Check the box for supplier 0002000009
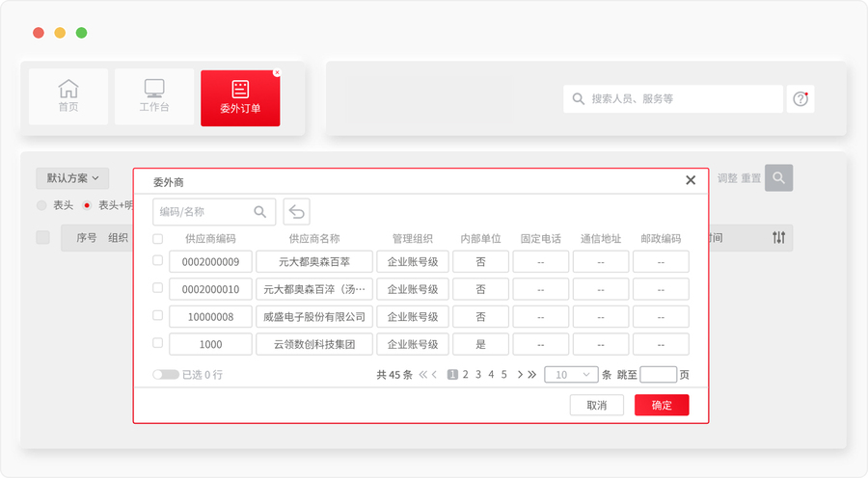Screen dimensions: 868x478 (x=158, y=261)
